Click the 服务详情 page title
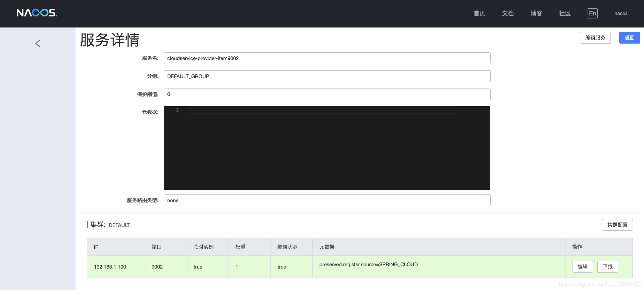Viewport: 644px width, 290px height. coord(110,40)
